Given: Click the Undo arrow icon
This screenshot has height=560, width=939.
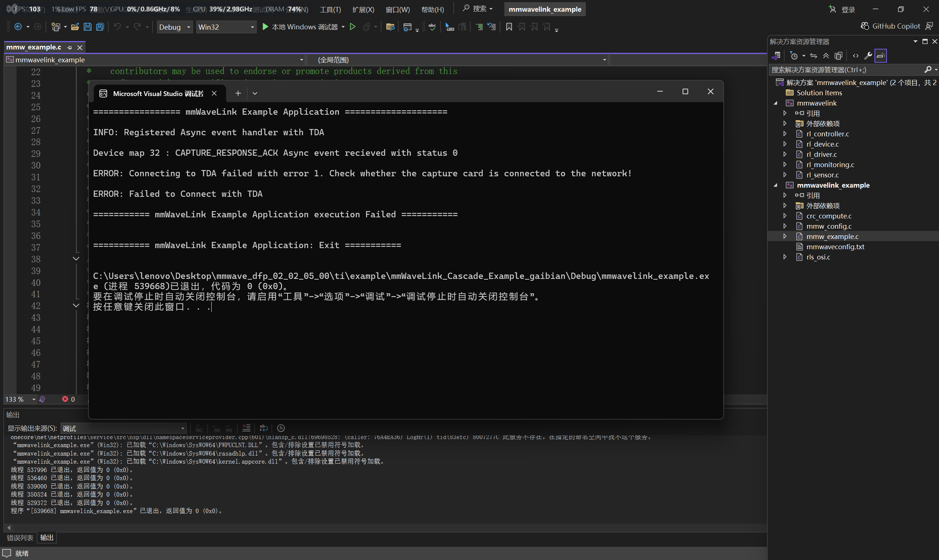Looking at the screenshot, I should coord(117,27).
